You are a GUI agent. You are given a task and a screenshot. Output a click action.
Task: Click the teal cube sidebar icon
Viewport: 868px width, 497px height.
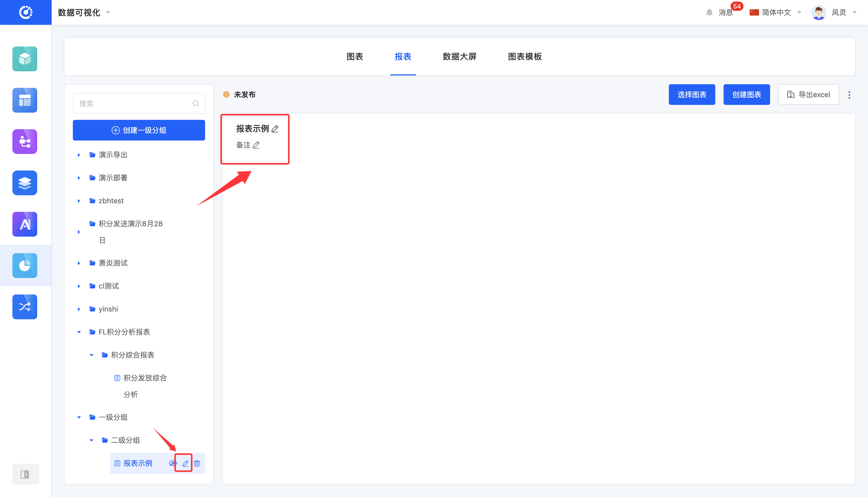25,59
